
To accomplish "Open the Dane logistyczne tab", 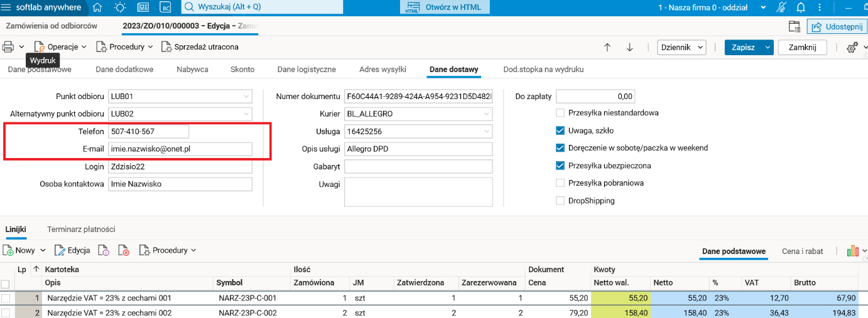I will point(307,70).
